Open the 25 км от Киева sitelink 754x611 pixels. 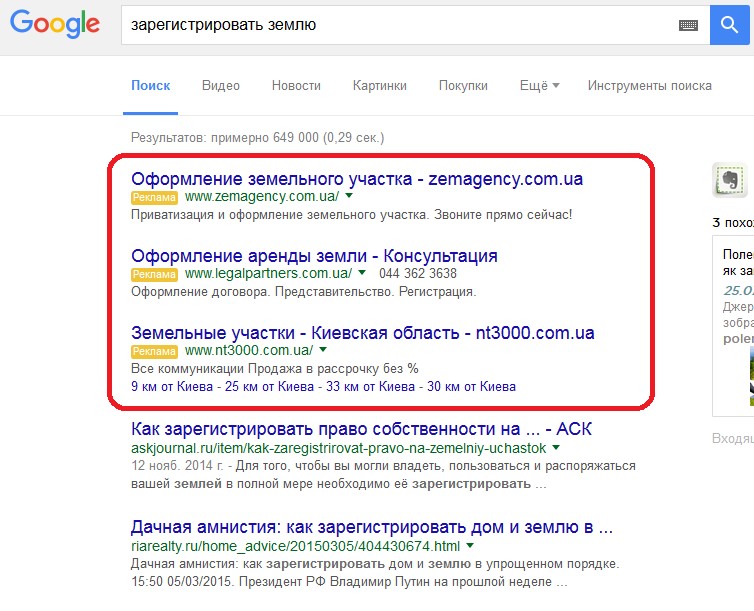click(x=269, y=387)
